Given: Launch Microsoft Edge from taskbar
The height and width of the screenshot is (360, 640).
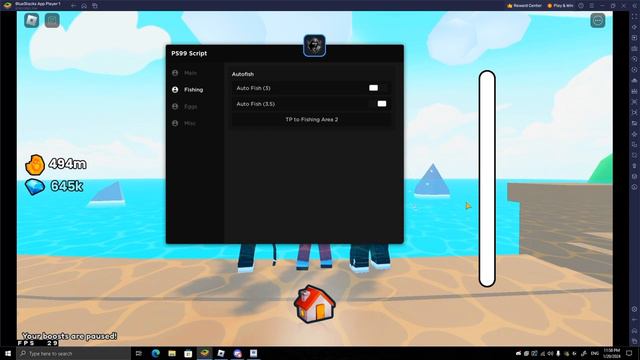Looking at the screenshot, I should (156, 353).
